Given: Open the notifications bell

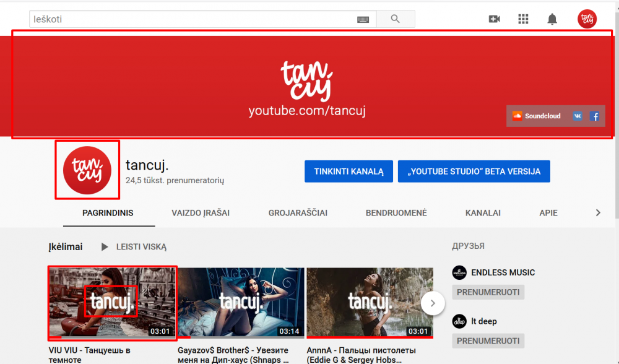Looking at the screenshot, I should [x=552, y=19].
